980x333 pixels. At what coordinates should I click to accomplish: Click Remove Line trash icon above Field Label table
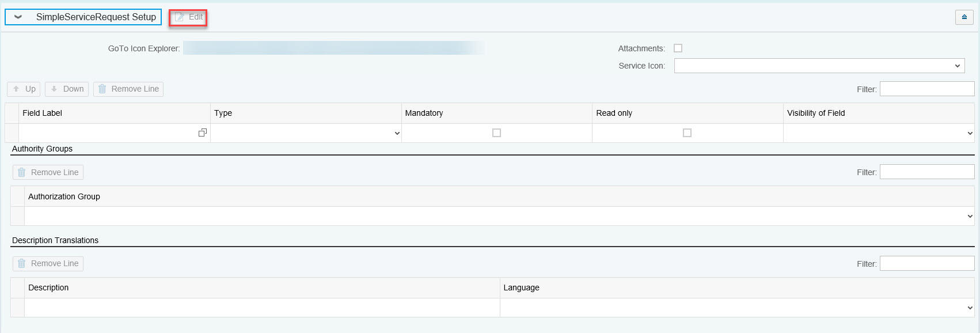tap(128, 89)
